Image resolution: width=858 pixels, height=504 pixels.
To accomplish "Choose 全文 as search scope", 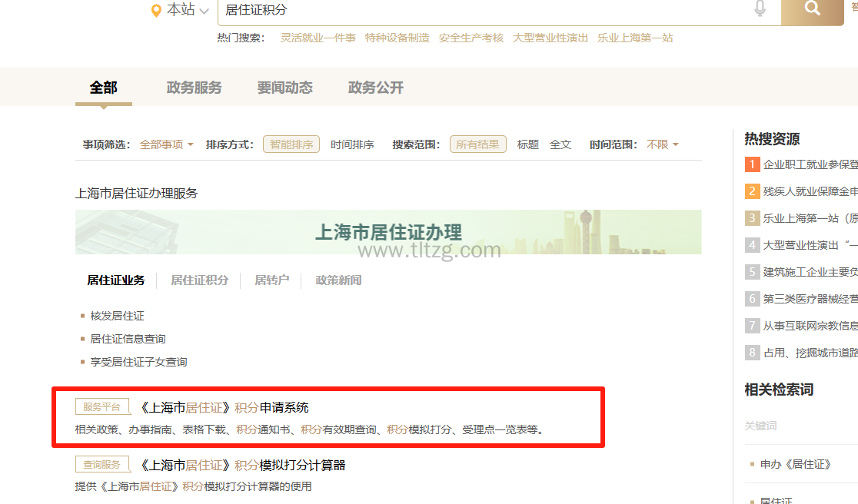I will 560,144.
